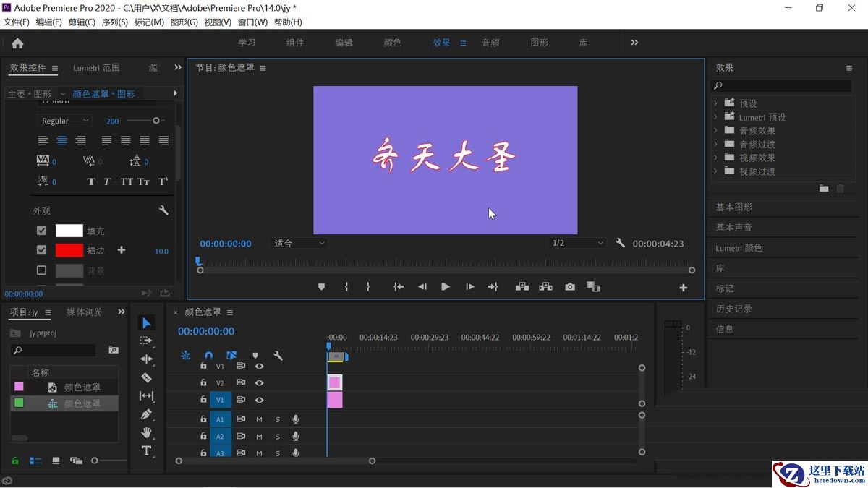
Task: Mute track A1
Action: (259, 419)
